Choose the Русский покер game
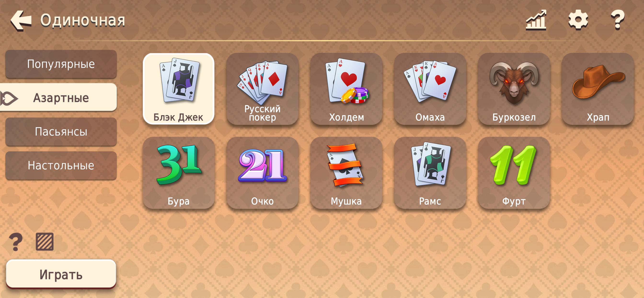This screenshot has height=298, width=644. (262, 89)
